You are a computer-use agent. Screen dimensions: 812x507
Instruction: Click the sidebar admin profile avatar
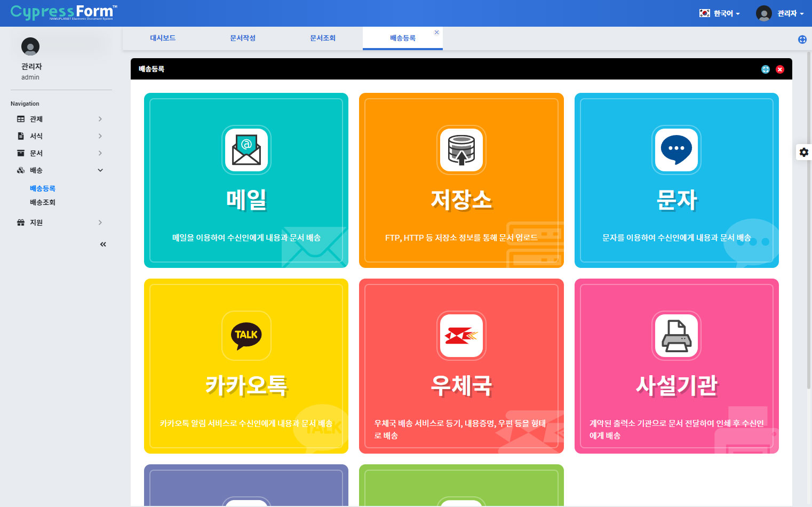point(30,46)
